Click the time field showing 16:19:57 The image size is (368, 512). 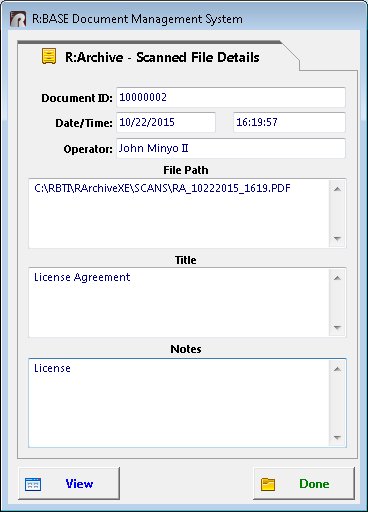point(289,122)
